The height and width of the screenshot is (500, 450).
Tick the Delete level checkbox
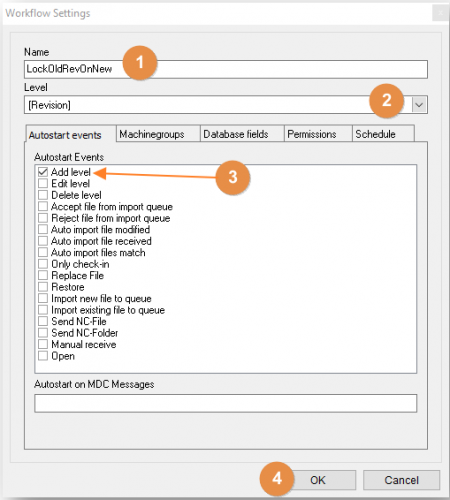click(43, 195)
